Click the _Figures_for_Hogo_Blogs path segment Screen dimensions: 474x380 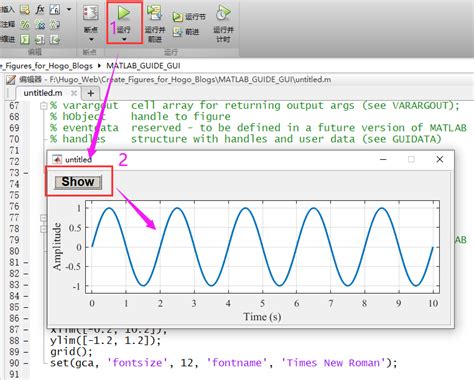click(46, 66)
